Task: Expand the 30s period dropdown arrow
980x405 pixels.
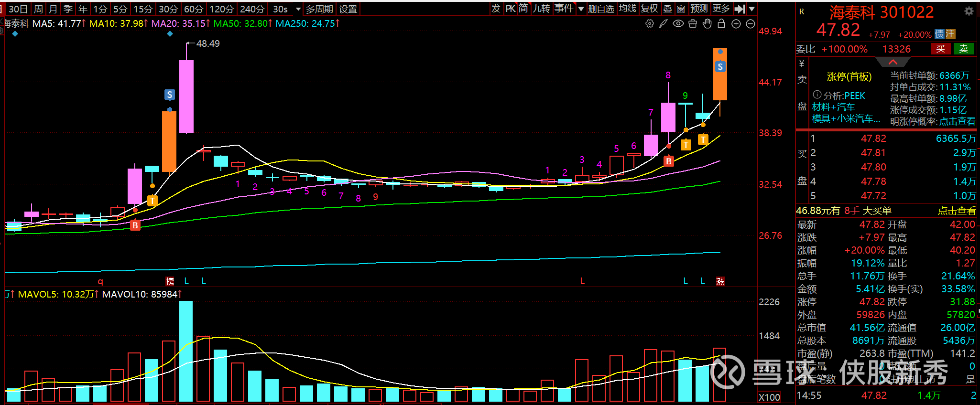Action: click(x=298, y=9)
